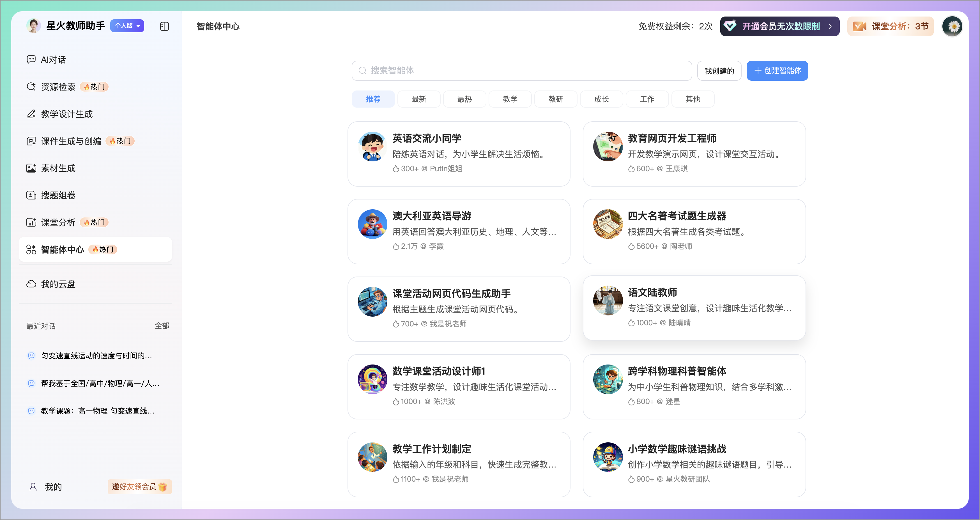
Task: Show 全部 recent conversations
Action: (x=162, y=326)
